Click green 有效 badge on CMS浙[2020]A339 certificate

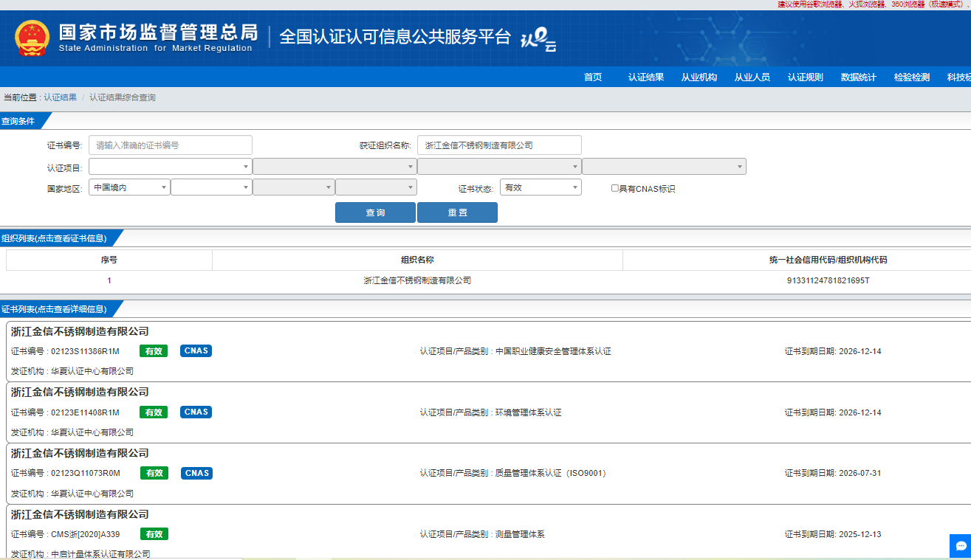154,534
